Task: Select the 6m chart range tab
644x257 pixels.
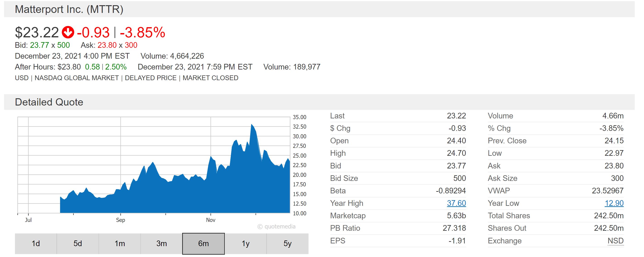Action: coord(203,243)
